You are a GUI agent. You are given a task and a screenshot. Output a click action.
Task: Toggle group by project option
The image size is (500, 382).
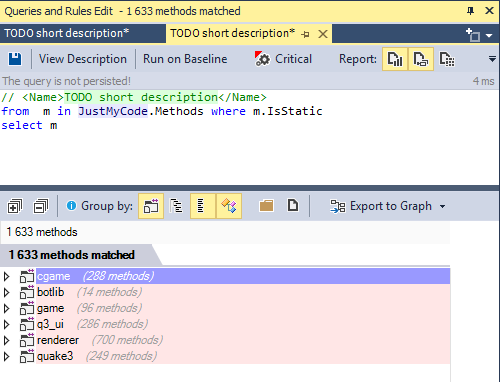click(151, 206)
